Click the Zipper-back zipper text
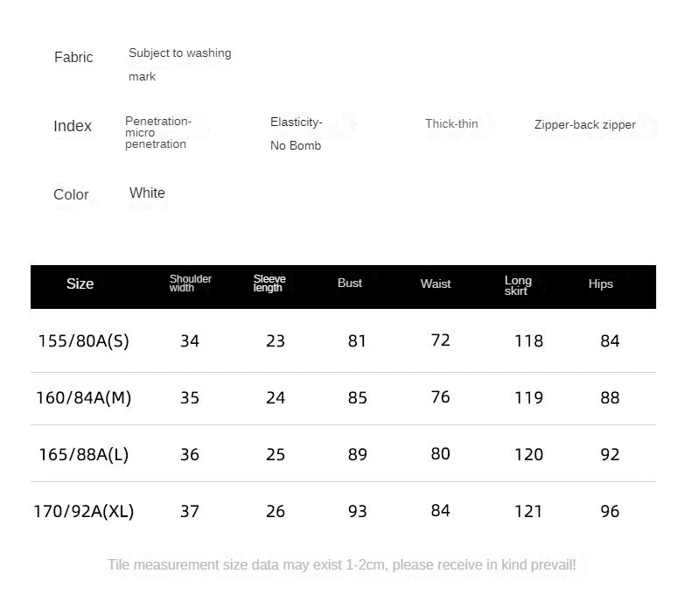Viewport: 691px width, 616px height. point(585,125)
